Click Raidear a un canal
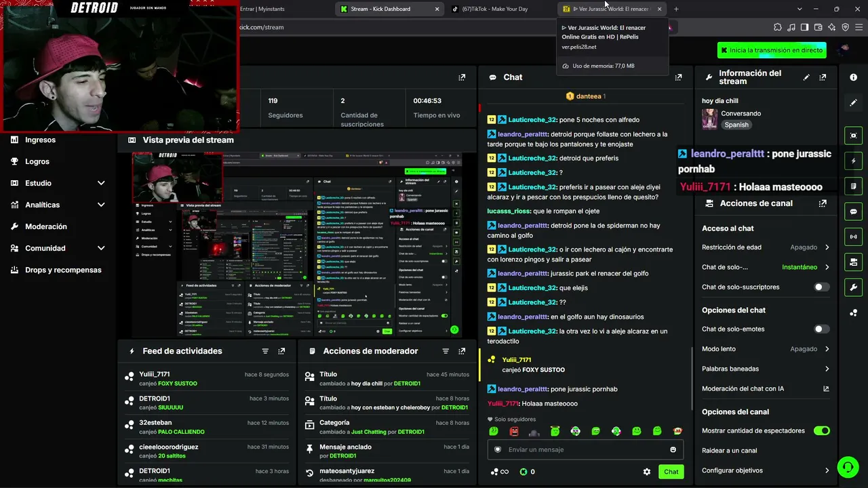The image size is (868, 488). coord(730,451)
